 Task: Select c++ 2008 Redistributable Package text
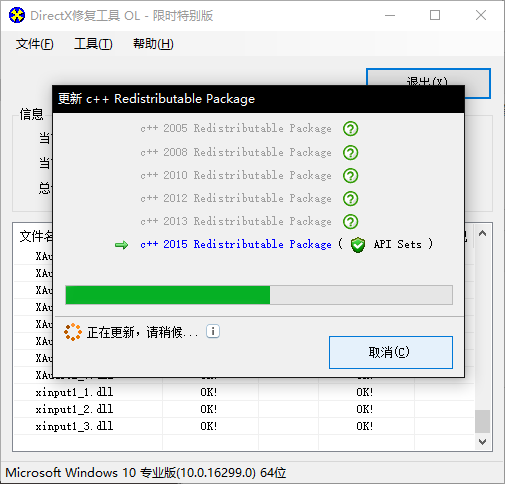236,152
